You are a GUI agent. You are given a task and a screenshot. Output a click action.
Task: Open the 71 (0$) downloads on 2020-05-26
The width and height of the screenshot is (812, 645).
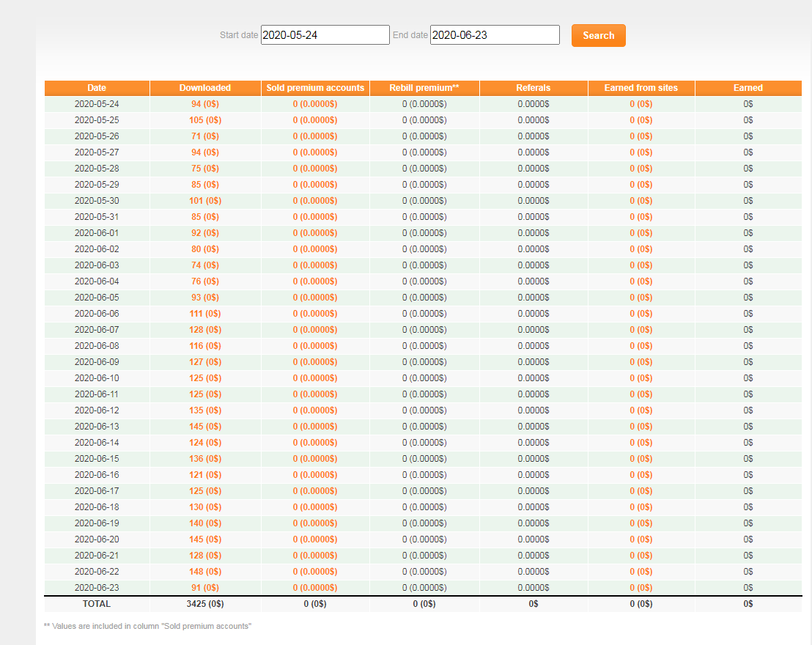tap(205, 136)
